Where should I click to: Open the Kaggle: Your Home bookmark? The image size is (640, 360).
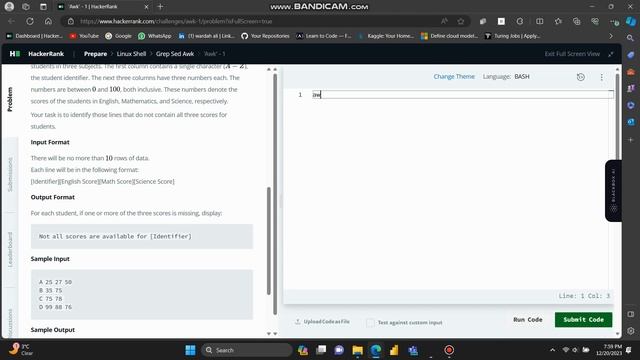(386, 36)
